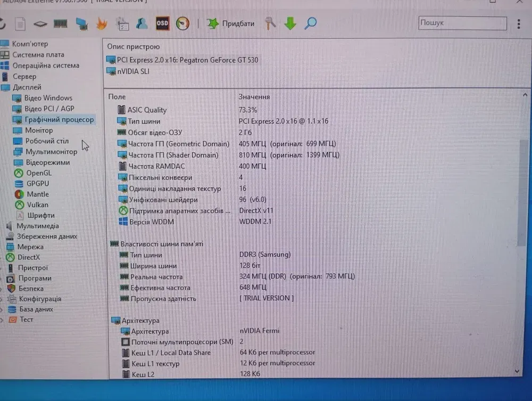Click the gauge sensor icon in toolbar
The width and height of the screenshot is (532, 401).
pyautogui.click(x=182, y=23)
